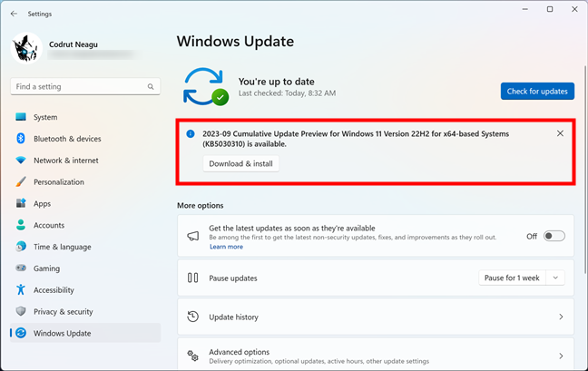Click the Accessibility figure icon
The width and height of the screenshot is (588, 371).
pos(21,289)
